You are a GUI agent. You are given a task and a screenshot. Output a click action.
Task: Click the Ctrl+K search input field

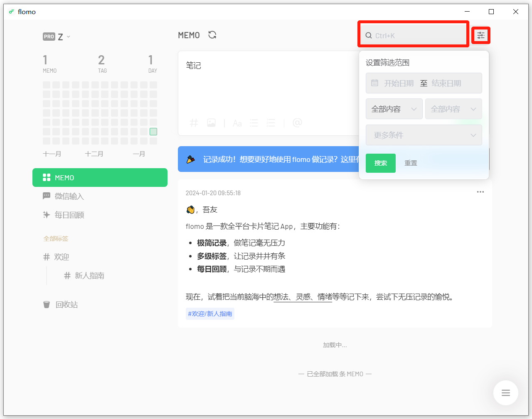(x=414, y=36)
